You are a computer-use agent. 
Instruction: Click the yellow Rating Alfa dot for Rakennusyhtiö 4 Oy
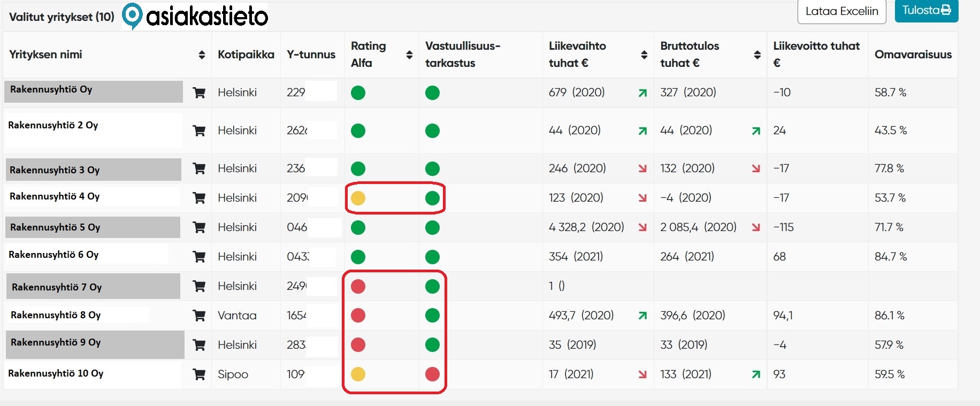[x=358, y=198]
